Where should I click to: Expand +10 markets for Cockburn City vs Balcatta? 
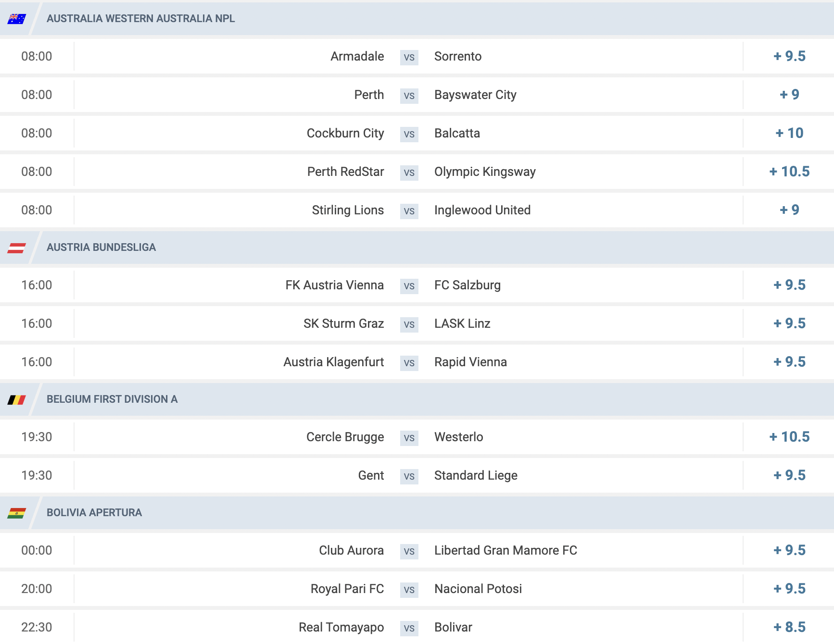point(789,133)
